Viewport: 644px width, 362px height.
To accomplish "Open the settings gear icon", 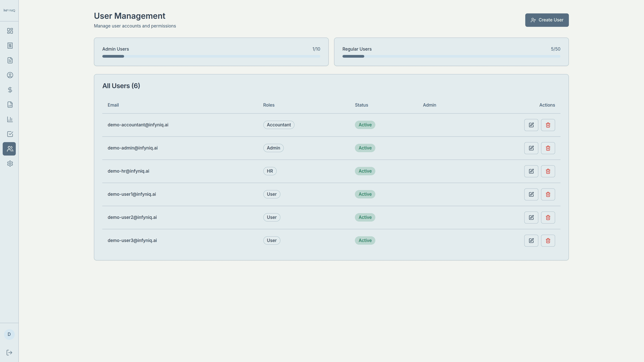I will (10, 163).
